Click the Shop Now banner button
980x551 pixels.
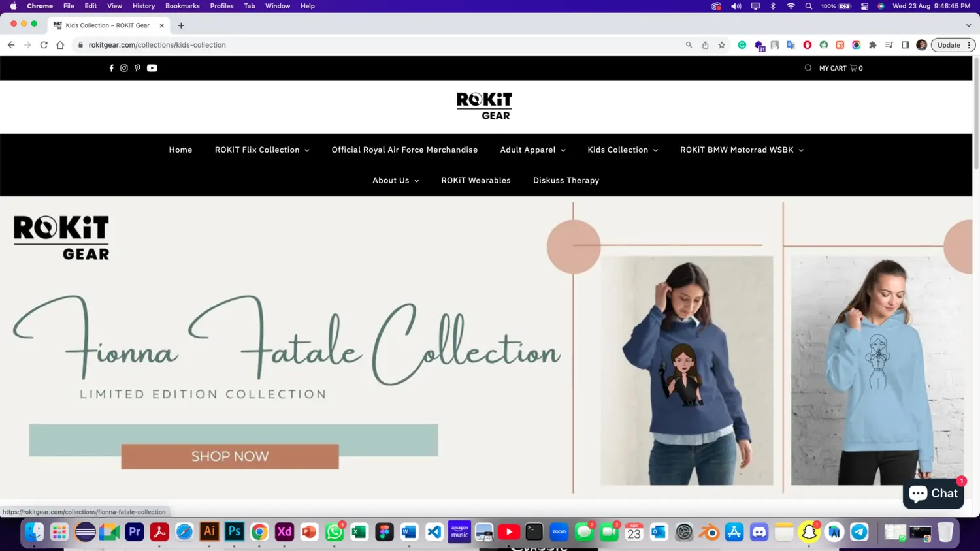230,456
